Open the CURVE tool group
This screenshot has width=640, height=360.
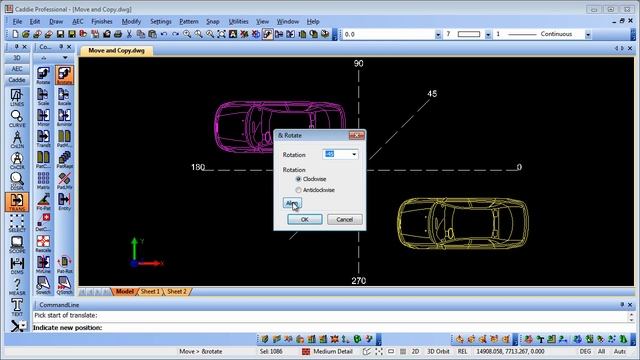[x=17, y=118]
